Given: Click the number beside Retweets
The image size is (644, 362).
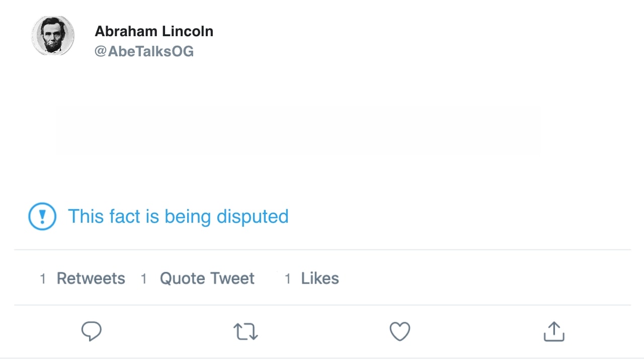Looking at the screenshot, I should 43,279.
